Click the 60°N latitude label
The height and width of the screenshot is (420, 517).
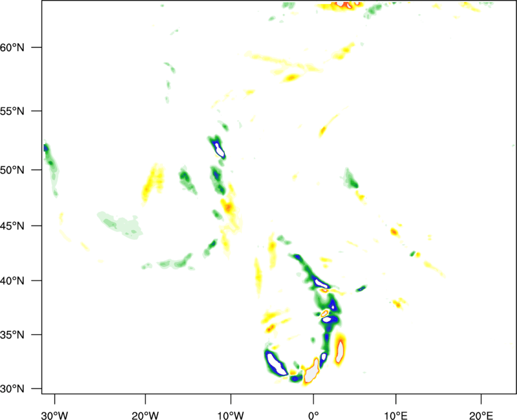[12, 47]
